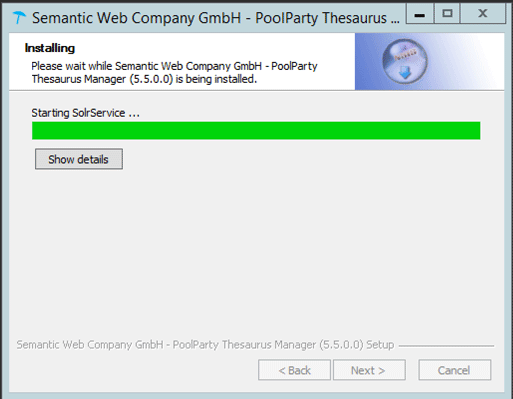Screen dimensions: 513x399
Task: Maximize the installer window
Action: click(x=447, y=14)
